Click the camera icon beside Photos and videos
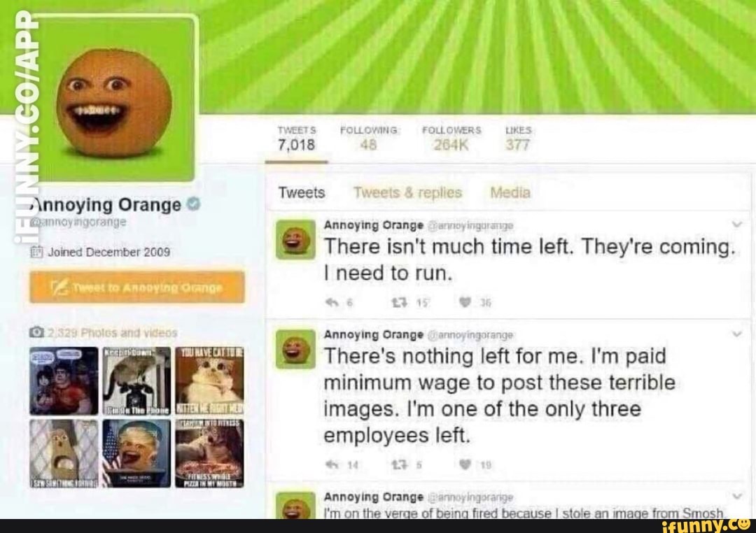 36,332
